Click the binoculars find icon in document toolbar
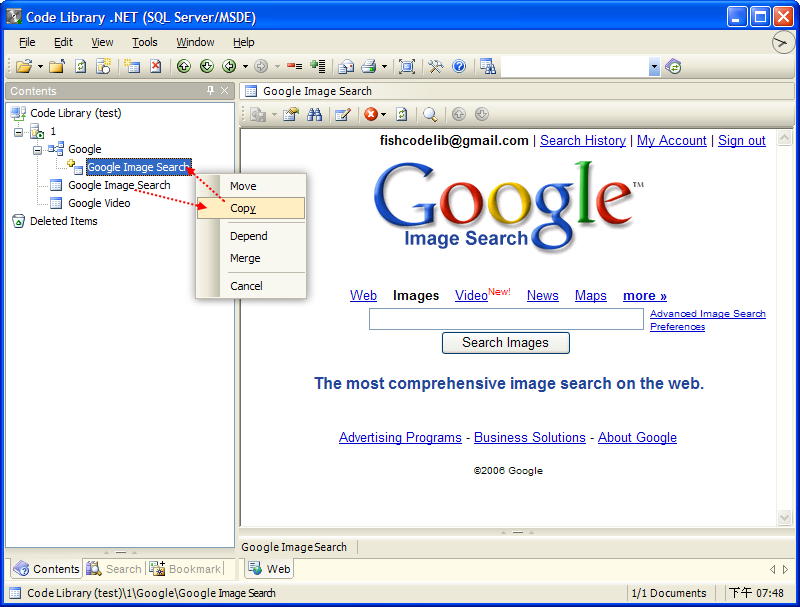This screenshot has width=800, height=607. point(314,114)
